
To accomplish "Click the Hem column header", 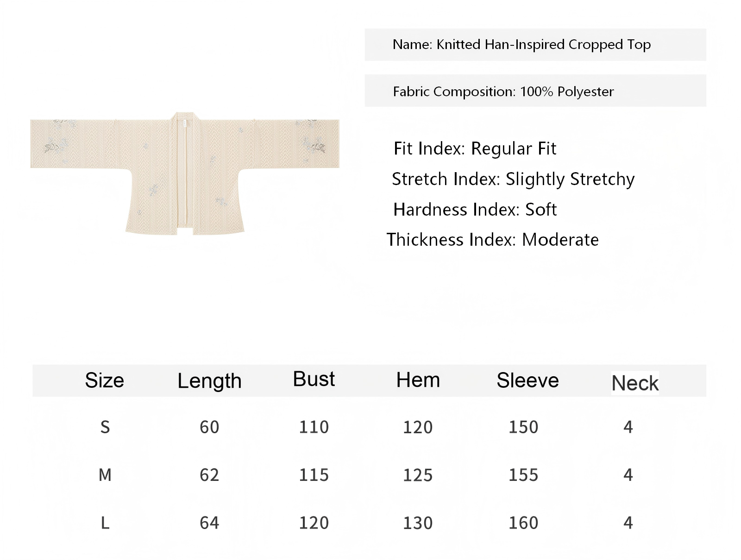I will coord(418,380).
